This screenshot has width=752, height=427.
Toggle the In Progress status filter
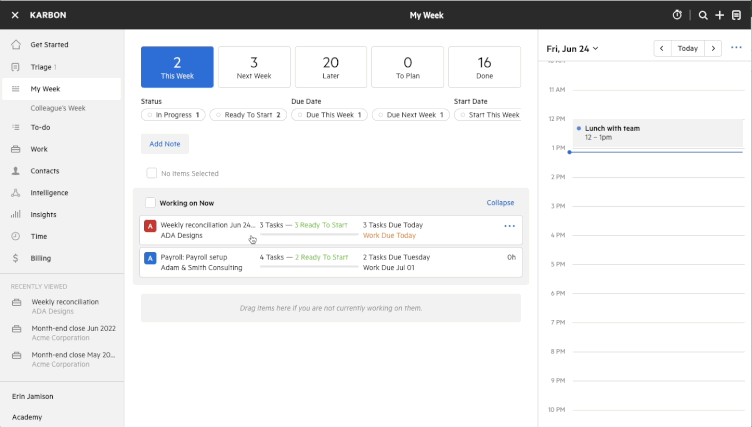tap(172, 115)
